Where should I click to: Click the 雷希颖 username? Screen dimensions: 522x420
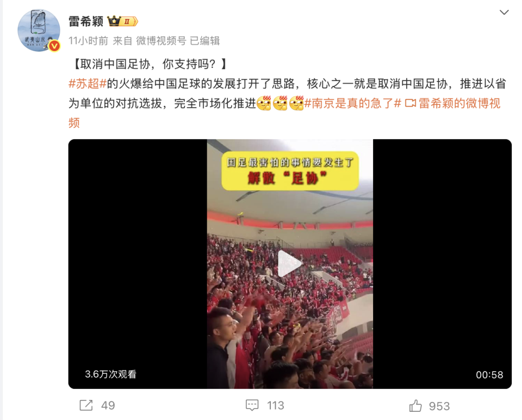(86, 22)
